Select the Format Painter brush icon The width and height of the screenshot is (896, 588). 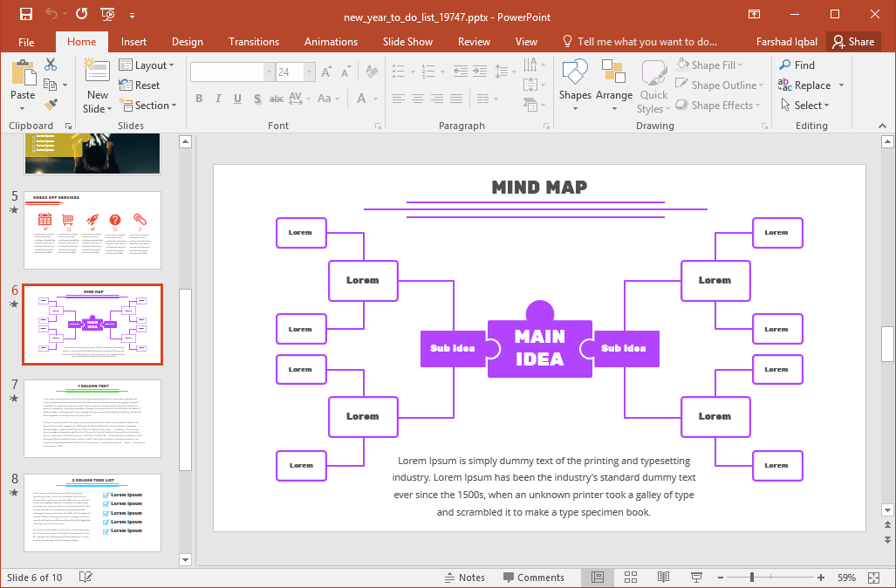pyautogui.click(x=51, y=105)
